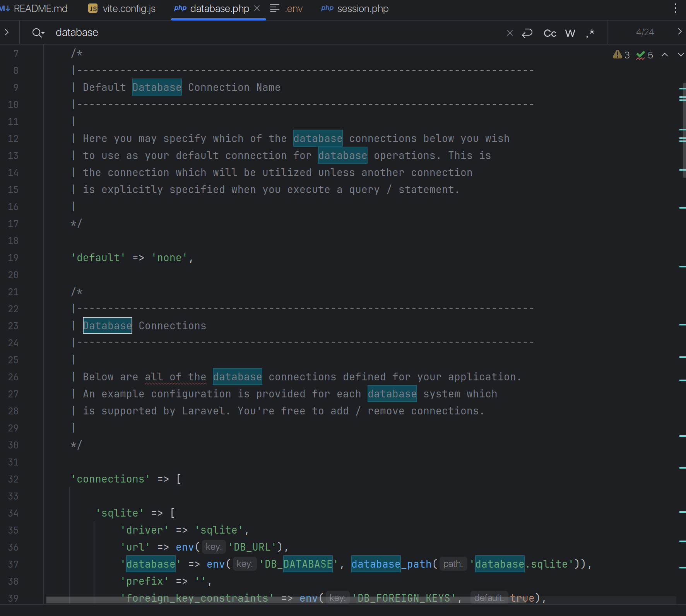This screenshot has height=616, width=686.
Task: Select the database.php tab
Action: pos(219,9)
